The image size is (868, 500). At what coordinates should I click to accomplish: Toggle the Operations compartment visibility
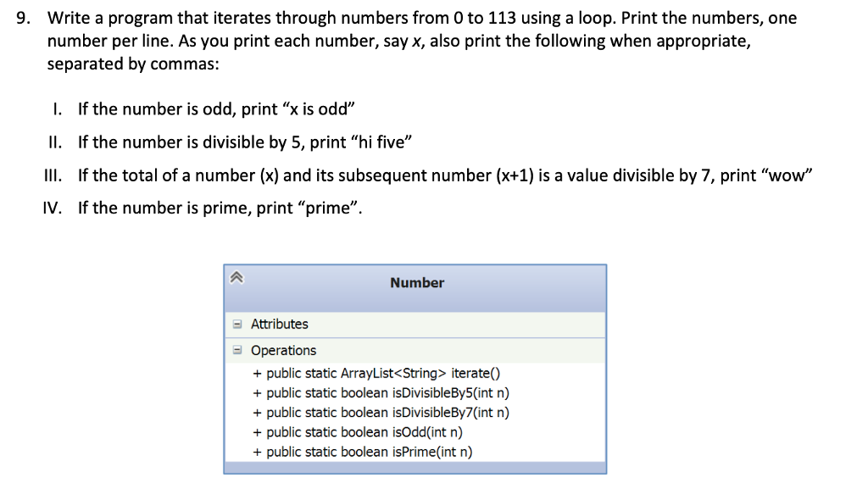pyautogui.click(x=237, y=350)
